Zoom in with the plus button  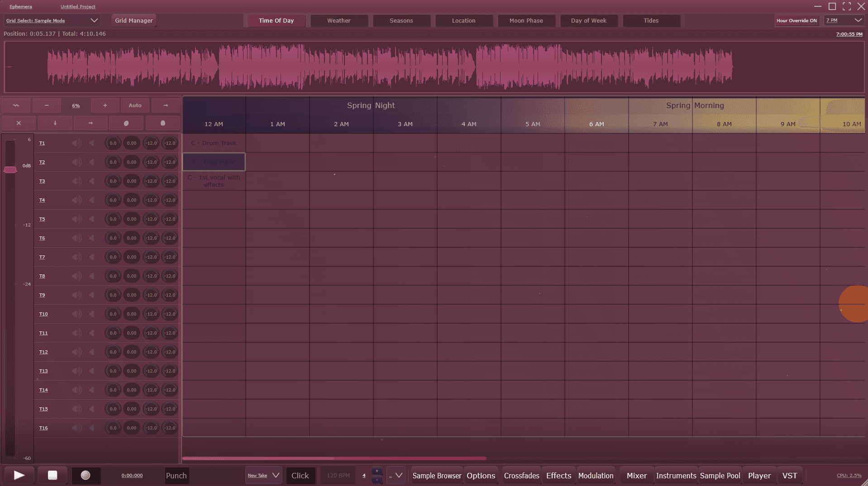point(105,105)
